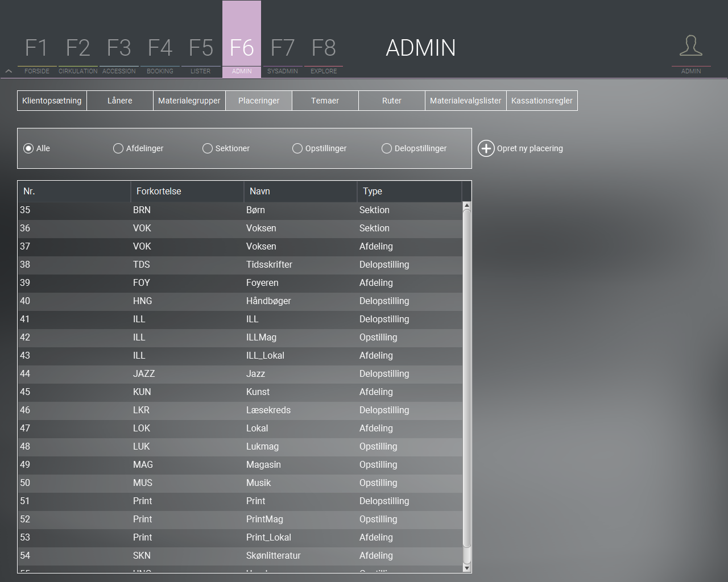Click the LOK abbreviation cell
The image size is (728, 582).
pyautogui.click(x=142, y=428)
